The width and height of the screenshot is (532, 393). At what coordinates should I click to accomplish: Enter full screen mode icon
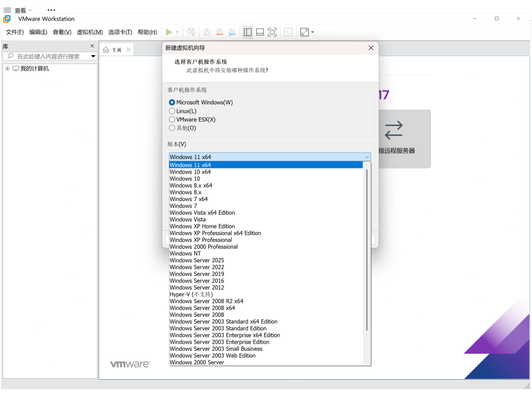[272, 32]
